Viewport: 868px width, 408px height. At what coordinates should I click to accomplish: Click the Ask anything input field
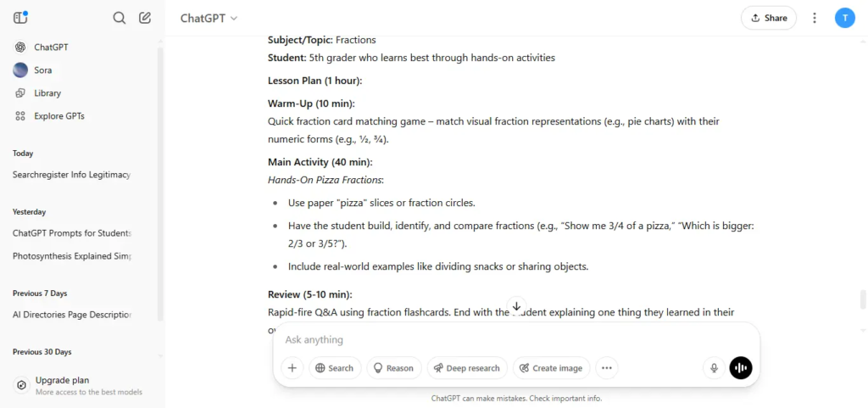516,339
